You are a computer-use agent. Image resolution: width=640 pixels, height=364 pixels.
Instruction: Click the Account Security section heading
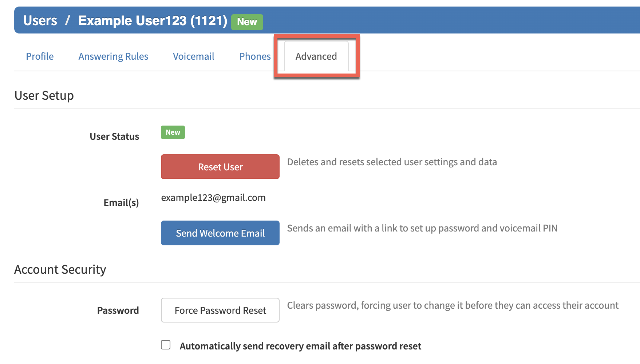60,269
